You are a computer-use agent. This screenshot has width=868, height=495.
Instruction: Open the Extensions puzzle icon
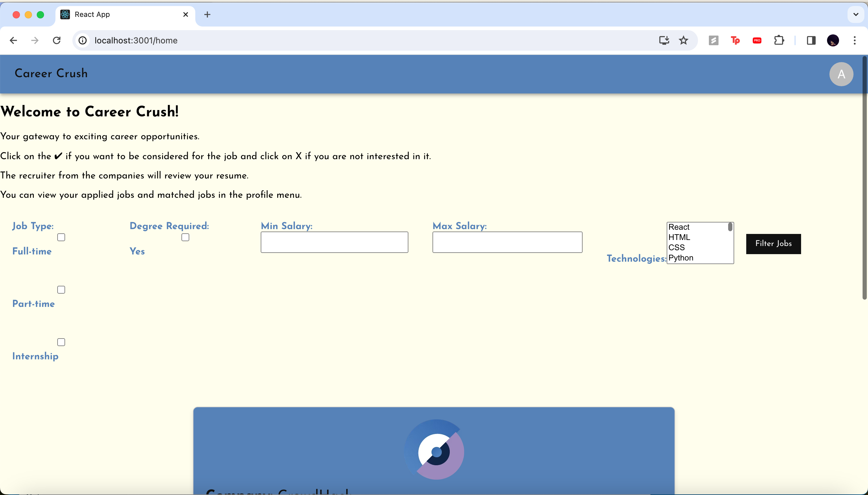point(778,40)
